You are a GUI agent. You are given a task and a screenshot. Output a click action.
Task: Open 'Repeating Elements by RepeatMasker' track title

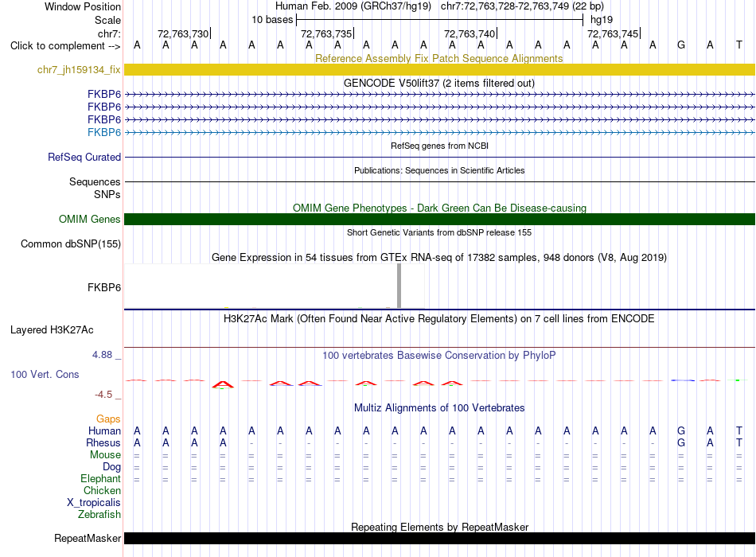pos(440,527)
